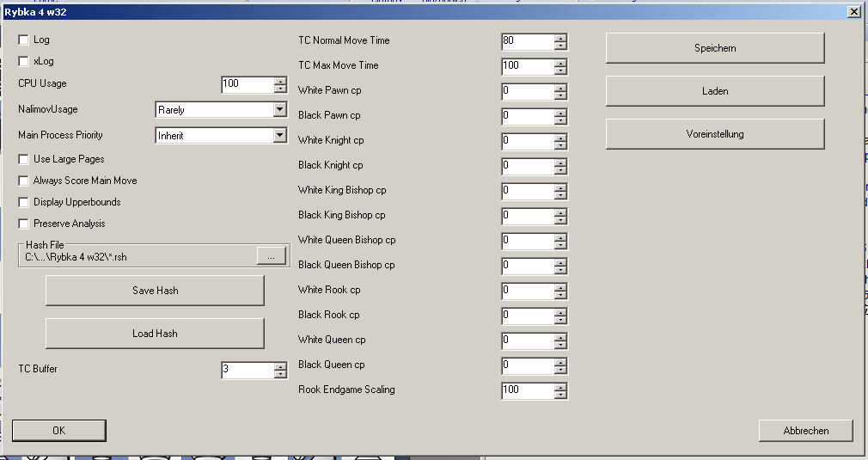Increase White Pawn cp value
The height and width of the screenshot is (460, 868).
pos(561,88)
